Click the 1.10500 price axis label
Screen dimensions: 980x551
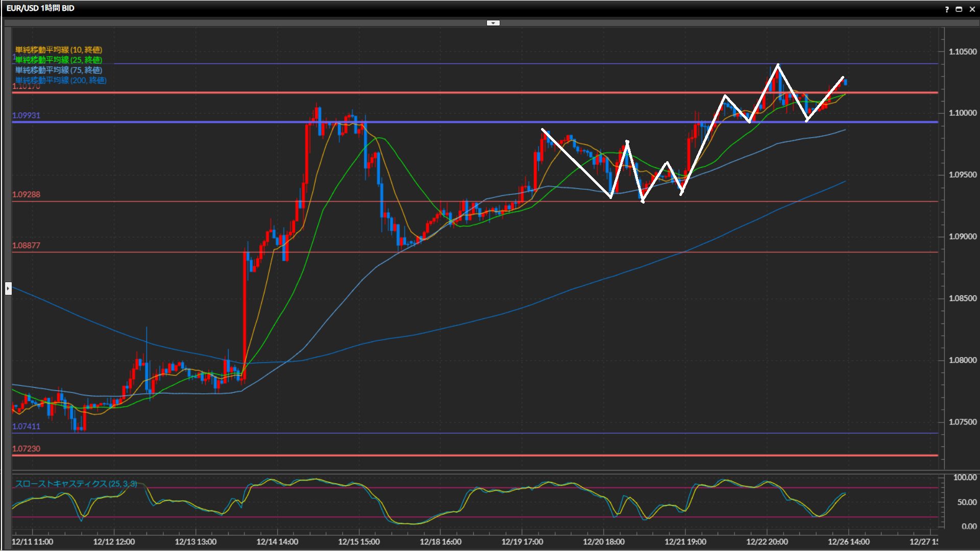962,52
